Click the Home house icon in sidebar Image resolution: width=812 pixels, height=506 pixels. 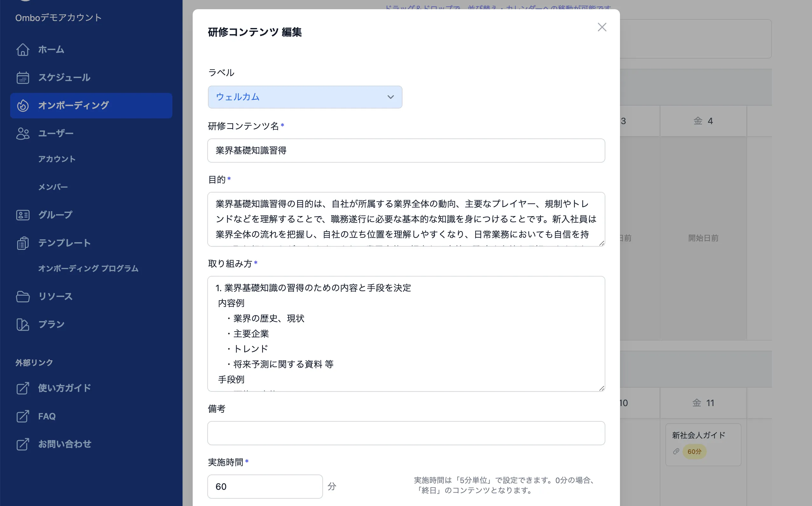tap(23, 50)
